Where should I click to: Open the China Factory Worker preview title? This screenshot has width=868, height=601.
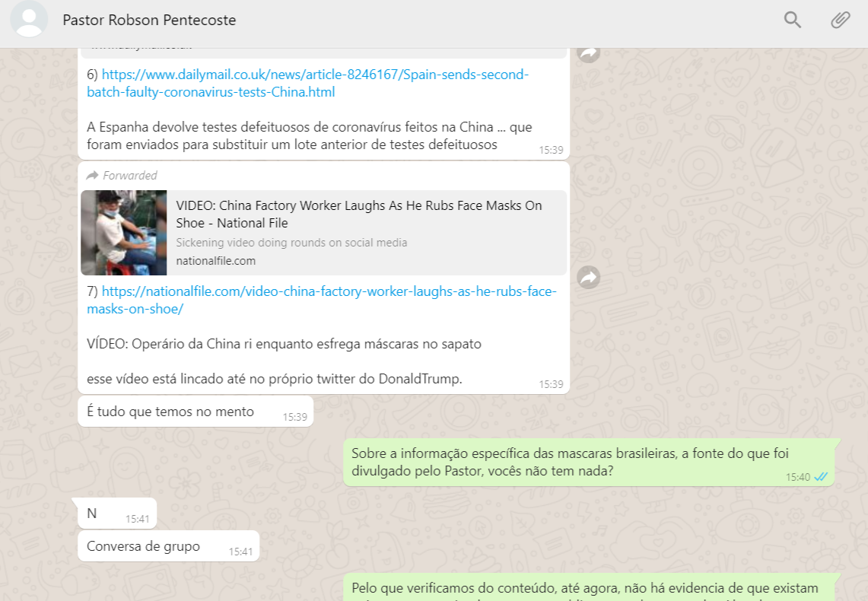[x=359, y=215]
